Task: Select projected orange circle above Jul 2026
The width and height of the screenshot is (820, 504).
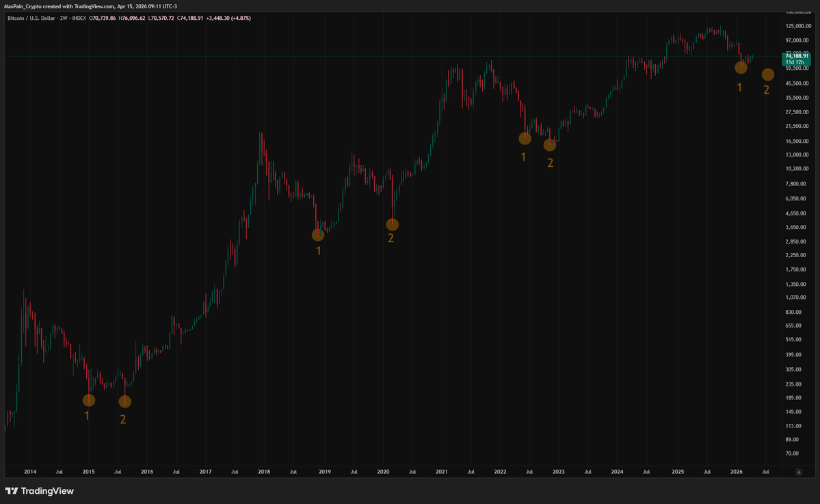Action: (x=768, y=75)
